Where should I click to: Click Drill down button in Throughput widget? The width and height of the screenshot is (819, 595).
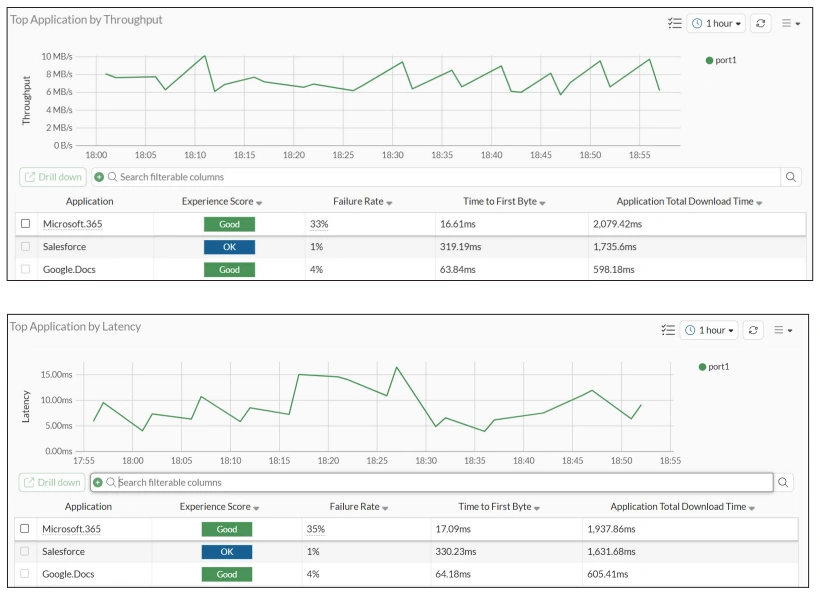[x=53, y=177]
